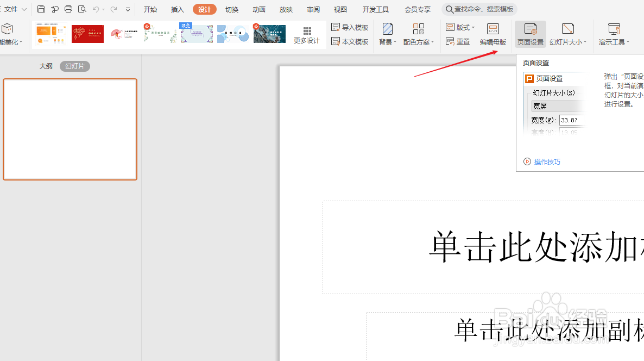Click the 重置 button
The image size is (644, 361).
coord(458,41)
